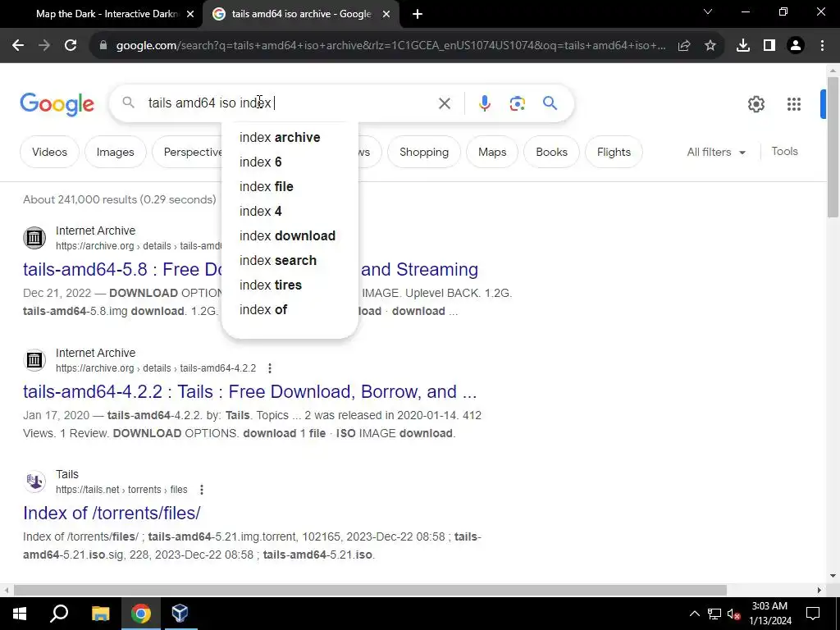Filter results by Images
The width and height of the screenshot is (840, 630).
pos(115,152)
